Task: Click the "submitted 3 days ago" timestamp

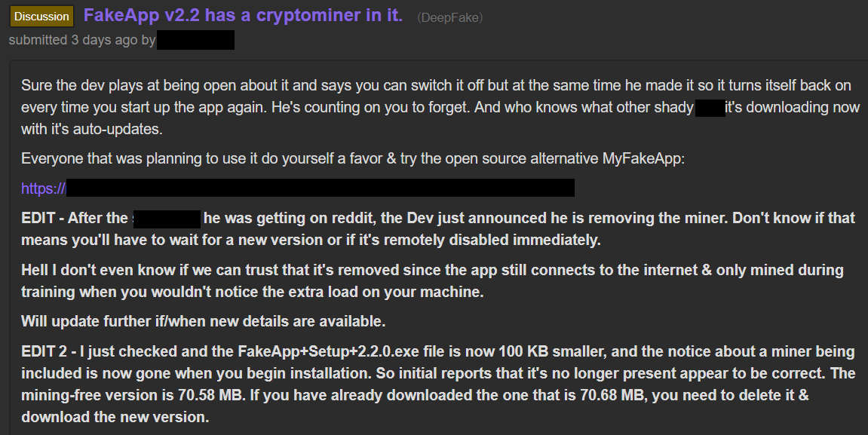Action: point(72,40)
